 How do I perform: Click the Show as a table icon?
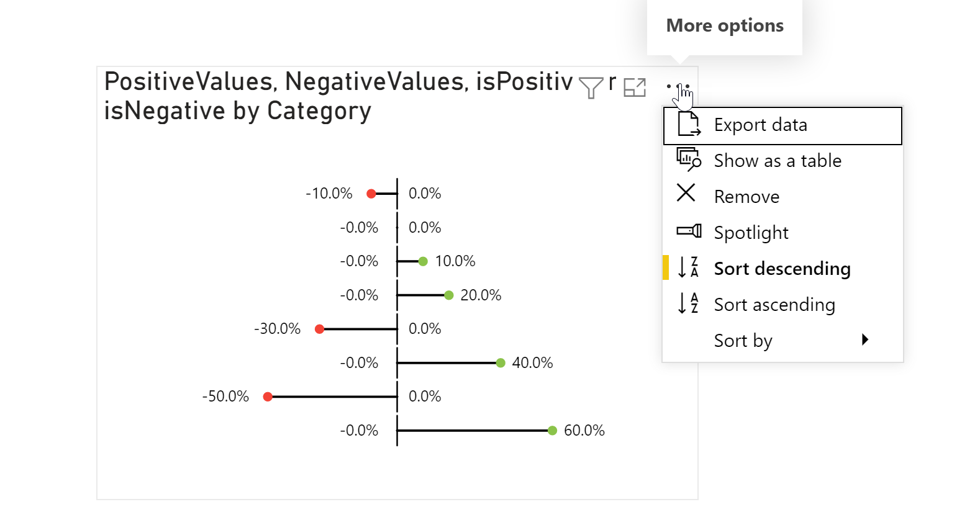click(x=688, y=160)
